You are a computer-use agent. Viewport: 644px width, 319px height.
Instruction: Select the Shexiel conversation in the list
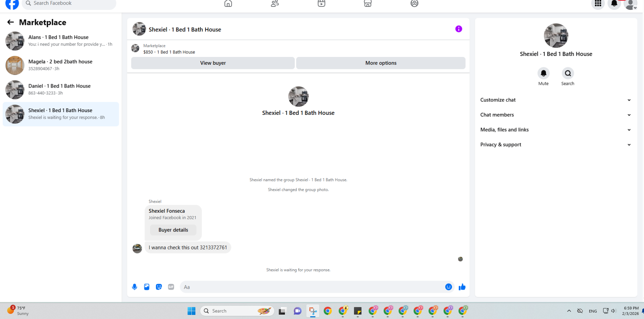pyautogui.click(x=61, y=114)
